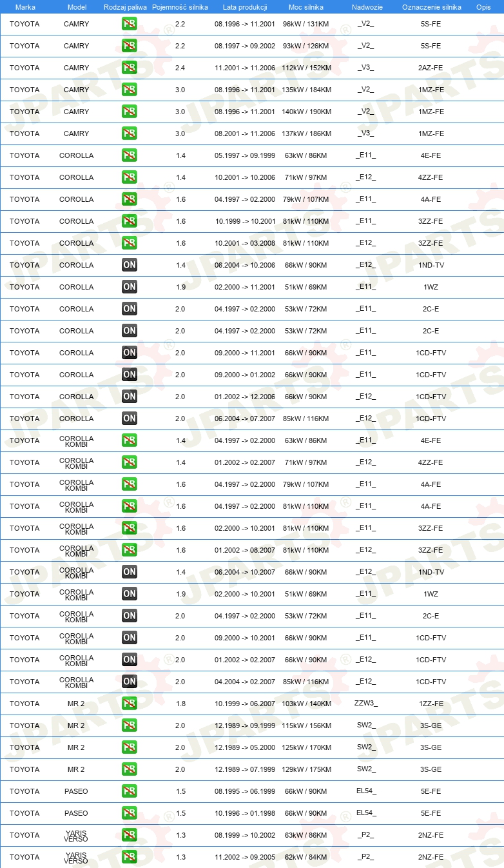504x868 pixels.
Task: Click the Moc silnika column header
Action: click(x=306, y=7)
